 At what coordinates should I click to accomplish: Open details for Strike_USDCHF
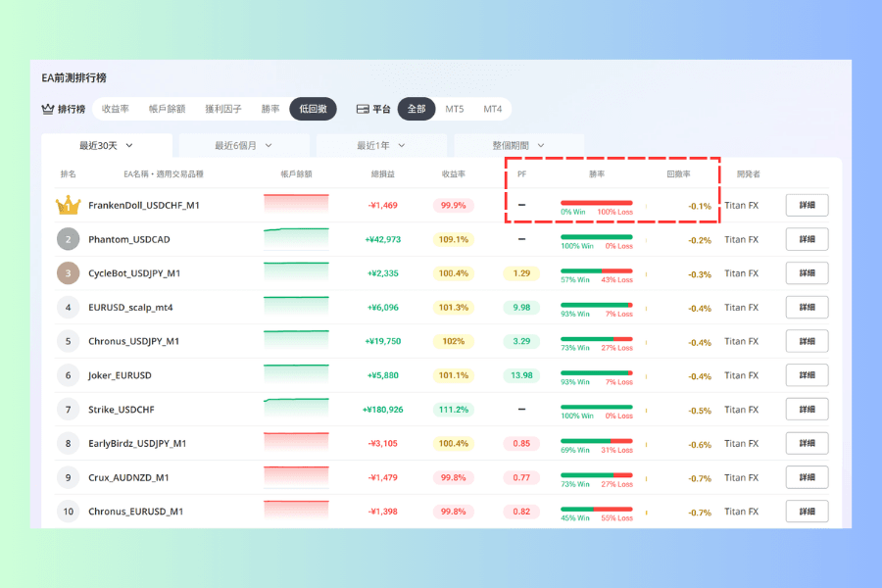tap(808, 410)
